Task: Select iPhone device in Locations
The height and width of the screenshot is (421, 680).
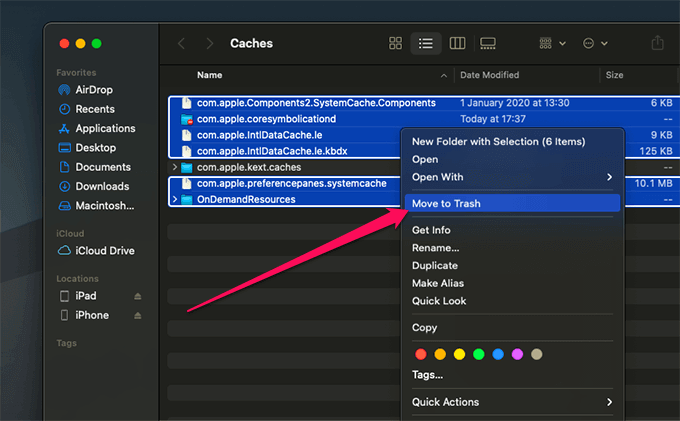Action: click(x=84, y=315)
